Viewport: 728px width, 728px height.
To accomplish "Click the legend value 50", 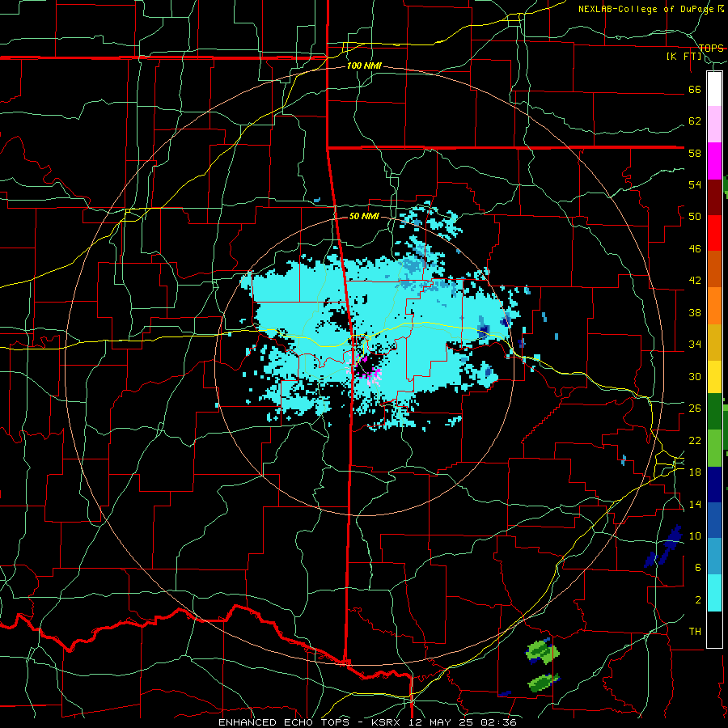I will pyautogui.click(x=695, y=217).
